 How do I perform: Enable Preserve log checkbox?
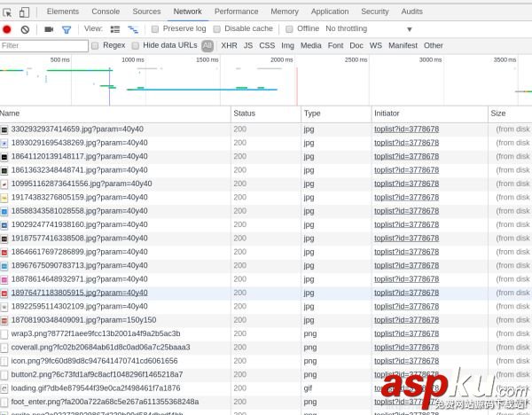pyautogui.click(x=155, y=29)
